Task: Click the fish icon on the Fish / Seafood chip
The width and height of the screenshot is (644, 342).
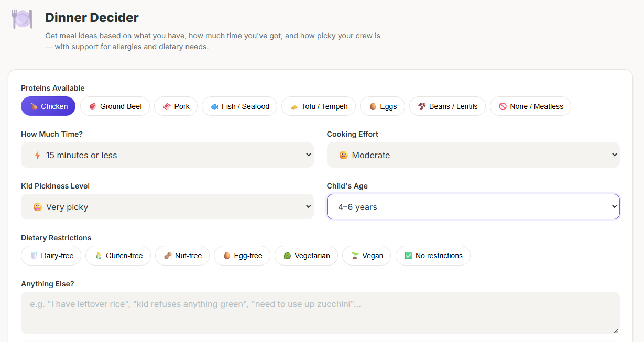Action: [215, 106]
